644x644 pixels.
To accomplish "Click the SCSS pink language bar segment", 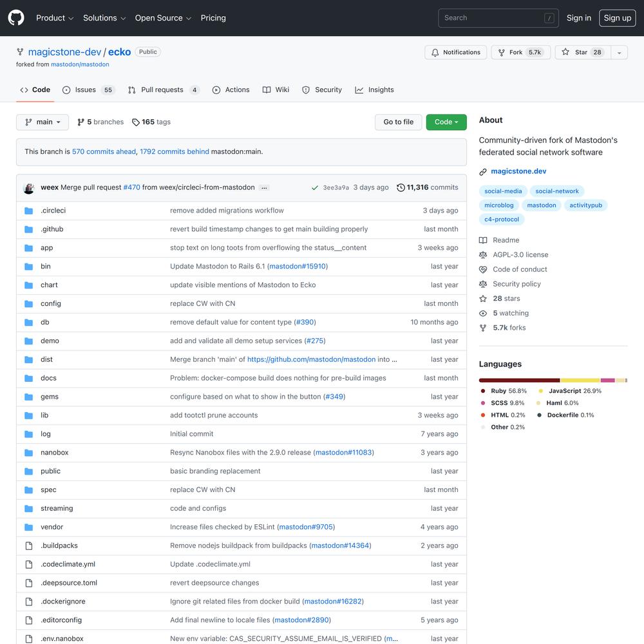I will tap(607, 381).
